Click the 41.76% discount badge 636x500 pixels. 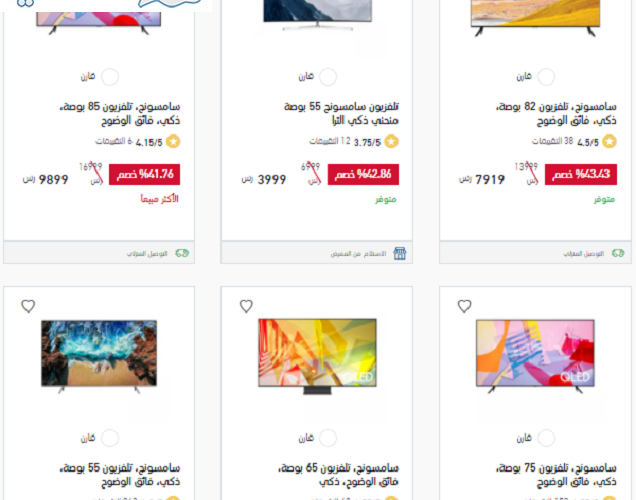click(x=144, y=174)
